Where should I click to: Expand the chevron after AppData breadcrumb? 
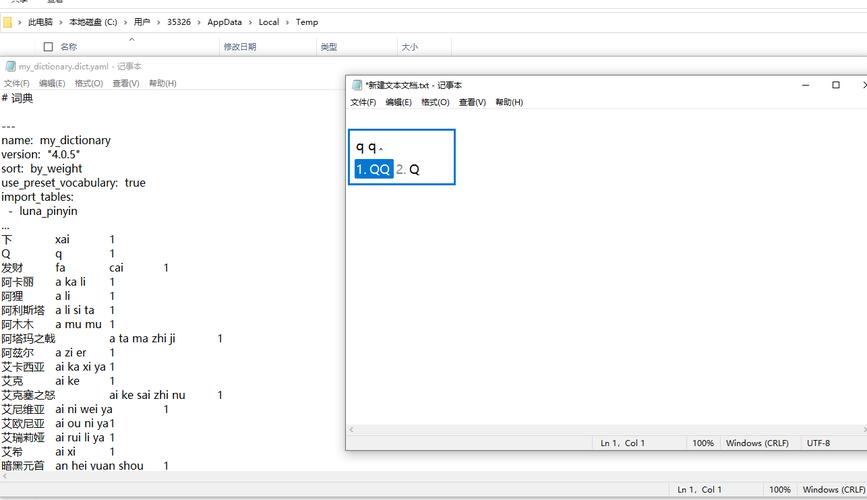pos(250,22)
